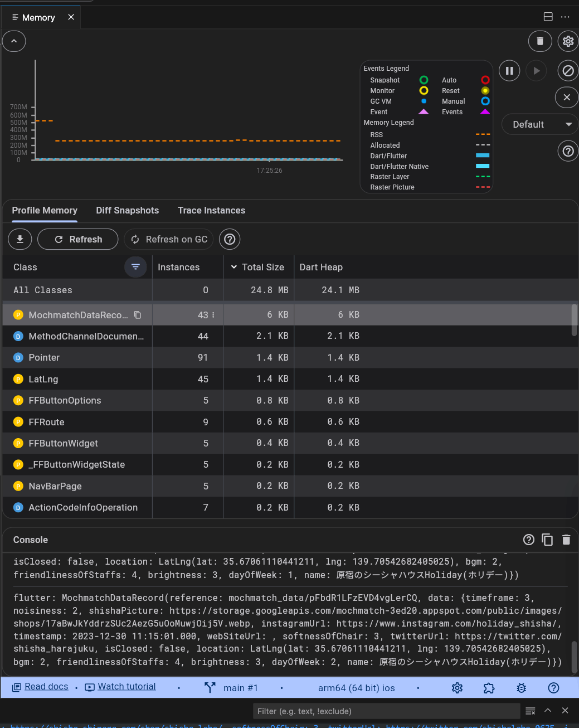Switch to Profile Memory tab
The image size is (579, 728).
pos(45,210)
